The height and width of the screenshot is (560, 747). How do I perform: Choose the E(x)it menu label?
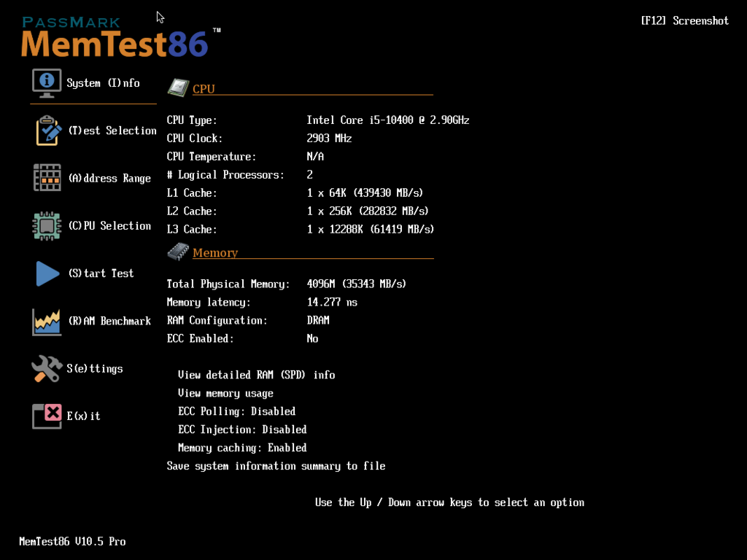[83, 416]
